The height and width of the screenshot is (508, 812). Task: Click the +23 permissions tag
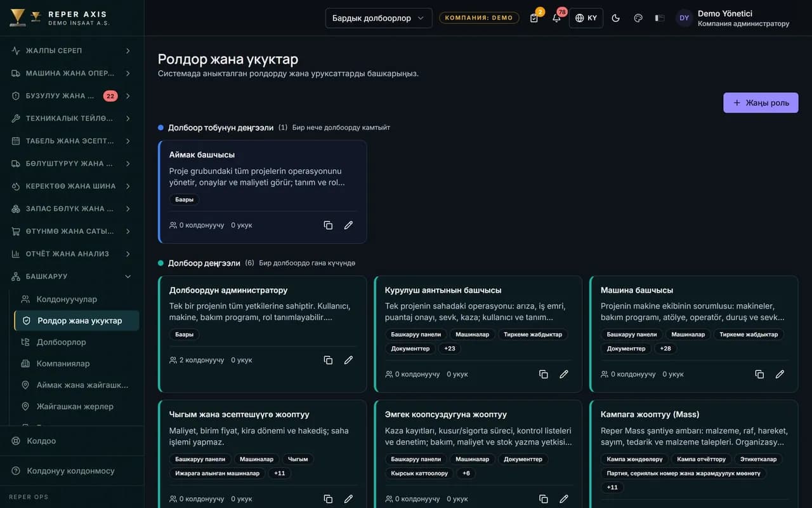coord(450,349)
